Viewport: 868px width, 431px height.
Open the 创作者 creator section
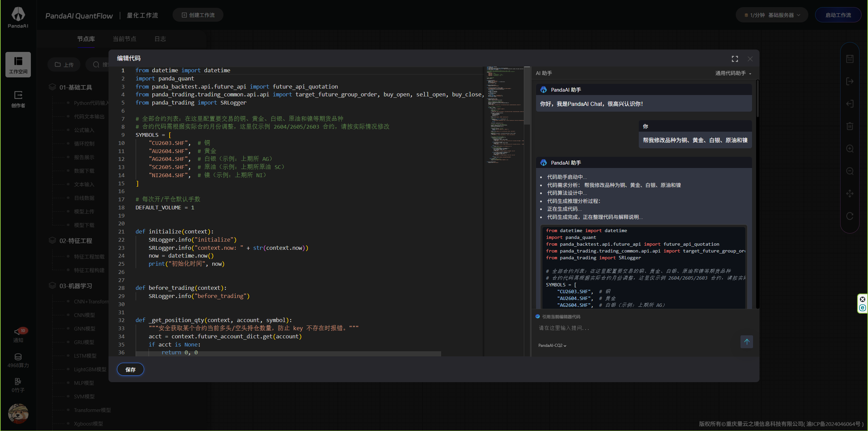(x=18, y=99)
